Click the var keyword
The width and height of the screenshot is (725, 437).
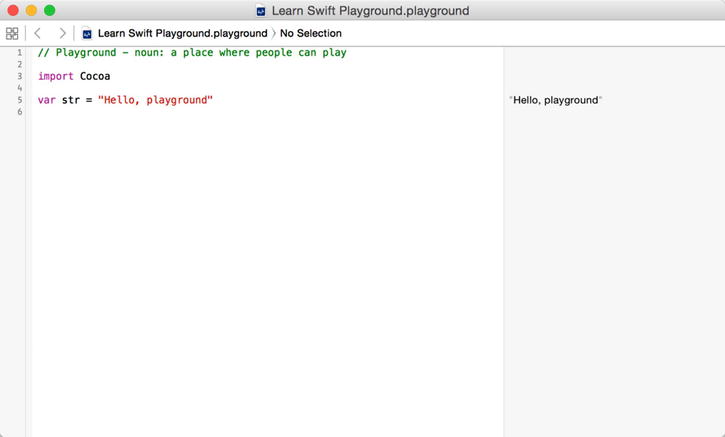47,100
